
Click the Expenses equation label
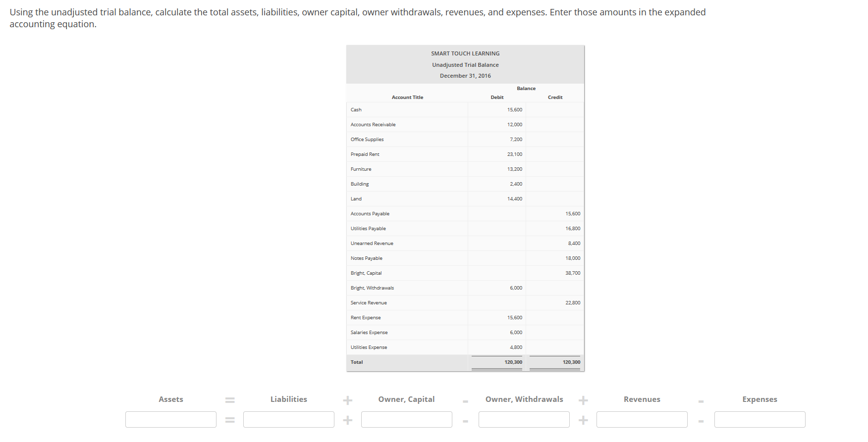coord(760,399)
